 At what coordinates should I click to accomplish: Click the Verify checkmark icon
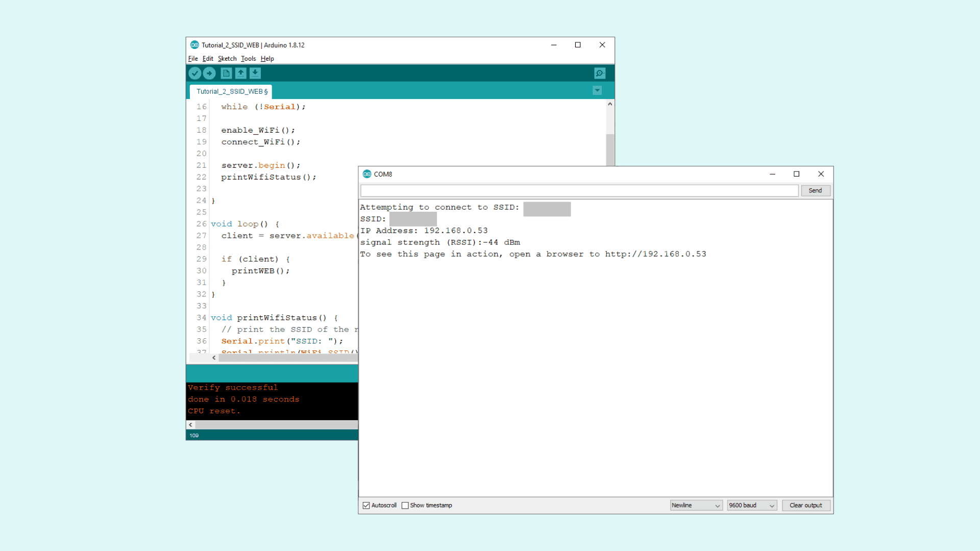point(195,73)
